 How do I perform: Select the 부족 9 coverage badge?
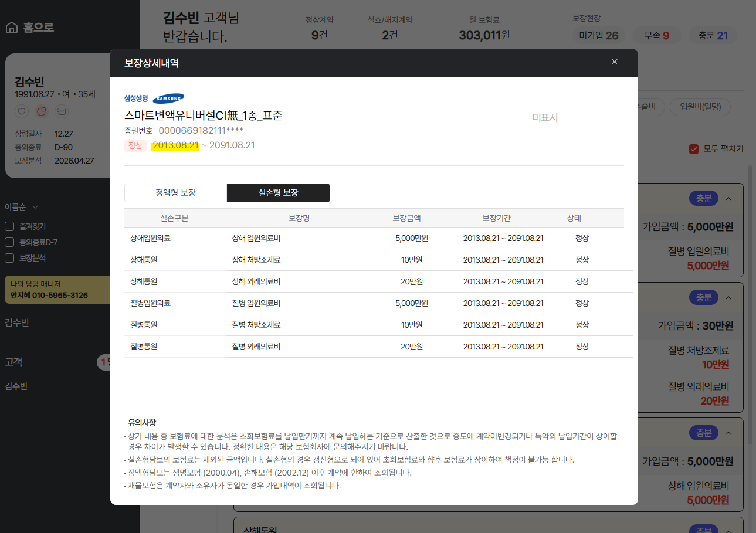[657, 35]
